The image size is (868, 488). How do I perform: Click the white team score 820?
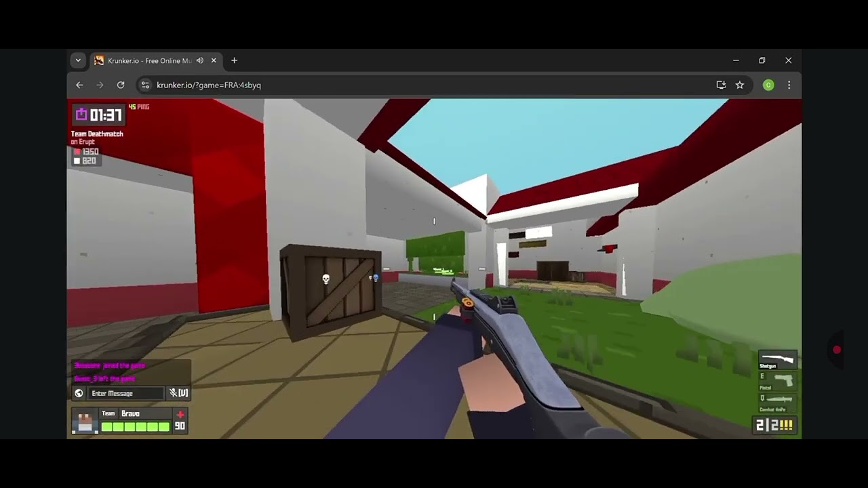click(89, 161)
